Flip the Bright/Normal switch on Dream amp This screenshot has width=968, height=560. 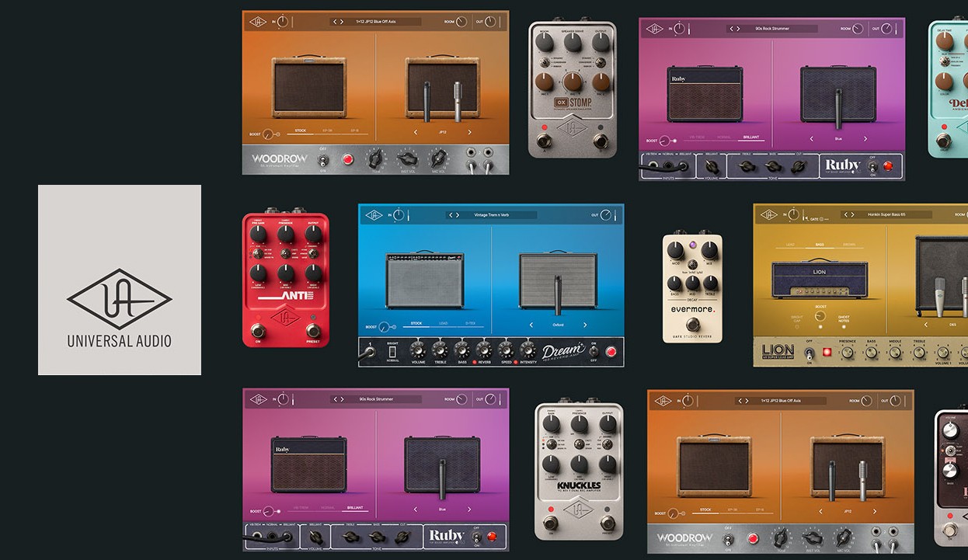392,351
